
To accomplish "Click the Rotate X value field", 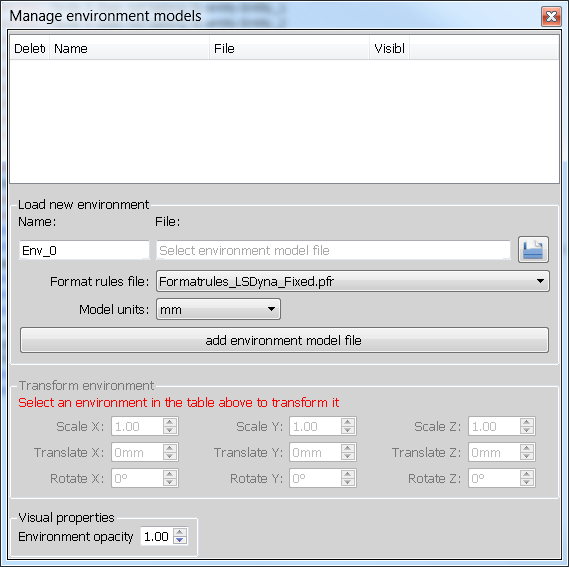I will coord(138,478).
